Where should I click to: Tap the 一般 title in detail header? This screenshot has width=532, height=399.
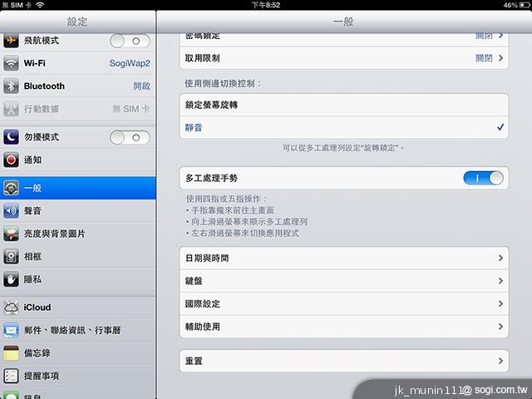(x=343, y=22)
